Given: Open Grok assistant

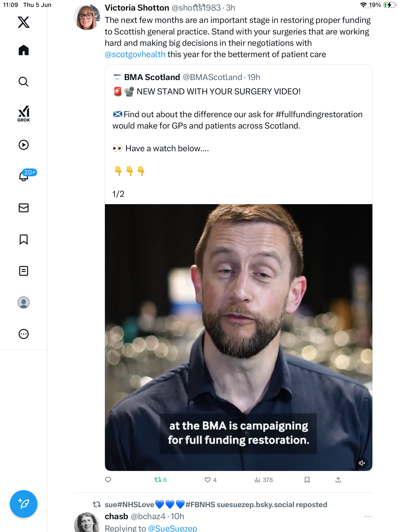Looking at the screenshot, I should 24,114.
